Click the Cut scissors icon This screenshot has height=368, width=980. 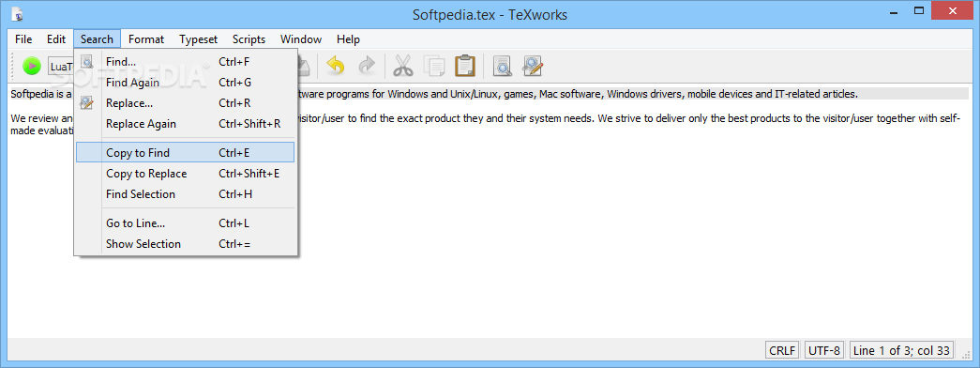[403, 65]
